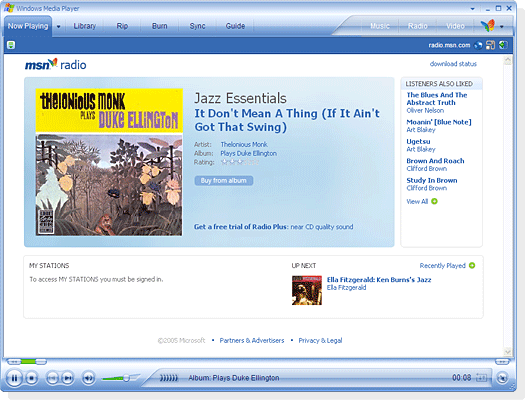The width and height of the screenshot is (525, 400).
Task: Skip to the next track
Action: click(67, 378)
